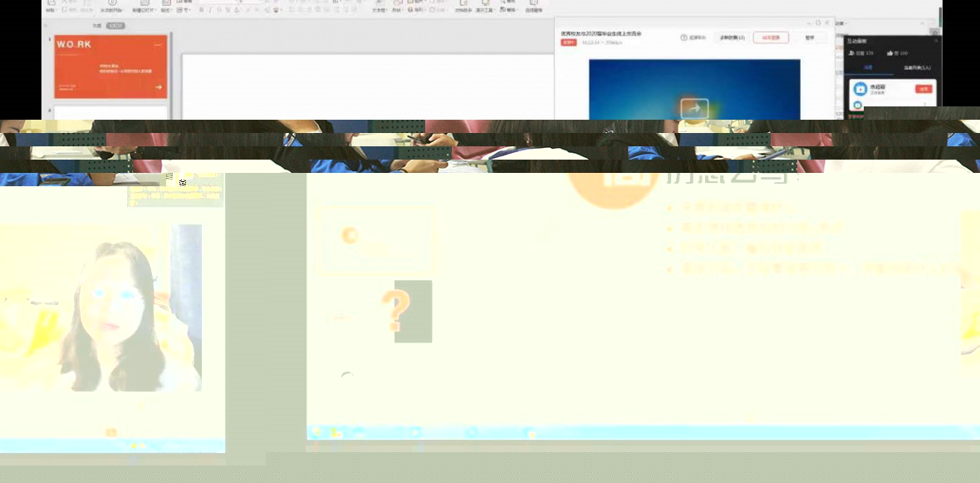Click the help circle icon in streaming window
Screen dimensions: 980x483
tap(684, 37)
